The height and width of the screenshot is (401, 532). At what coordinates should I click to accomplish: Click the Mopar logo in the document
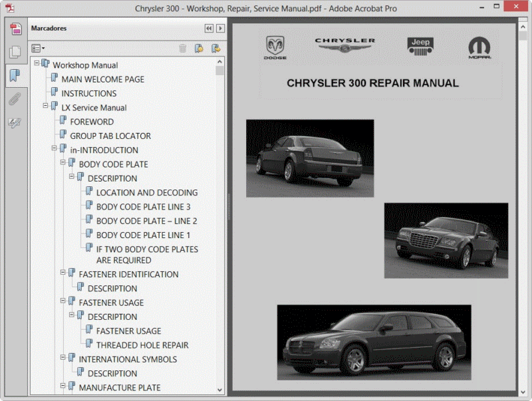coord(479,48)
